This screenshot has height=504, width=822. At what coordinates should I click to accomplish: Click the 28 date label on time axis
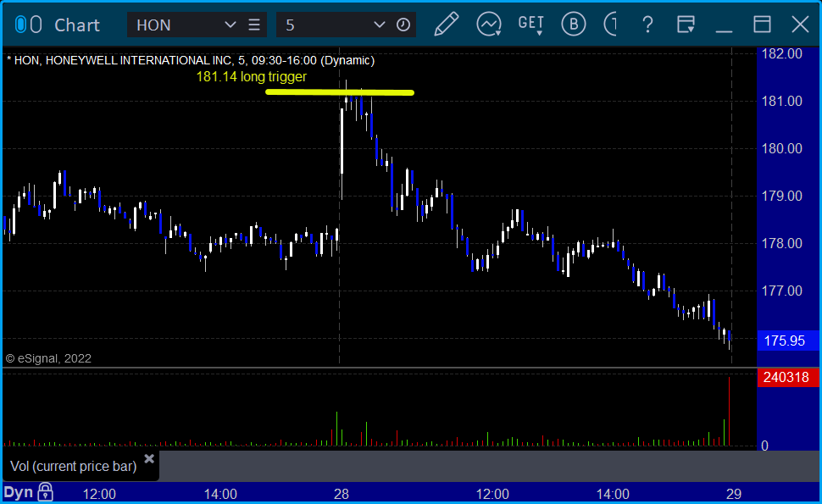click(x=342, y=494)
